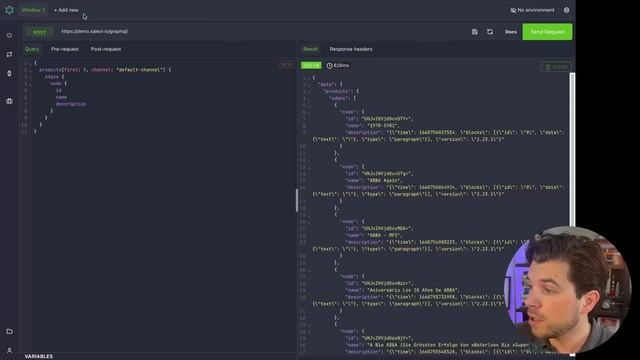
Task: Switch to the Pre-request tab
Action: coord(65,49)
